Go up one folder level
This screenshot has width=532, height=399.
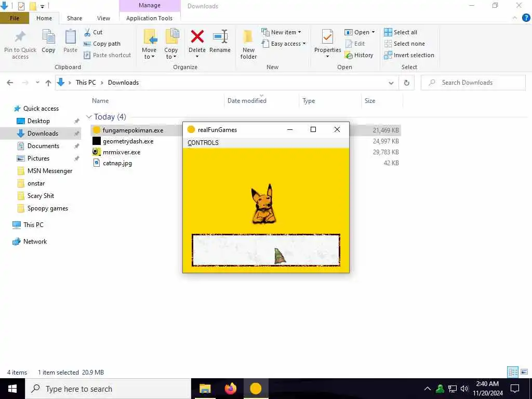pyautogui.click(x=48, y=83)
